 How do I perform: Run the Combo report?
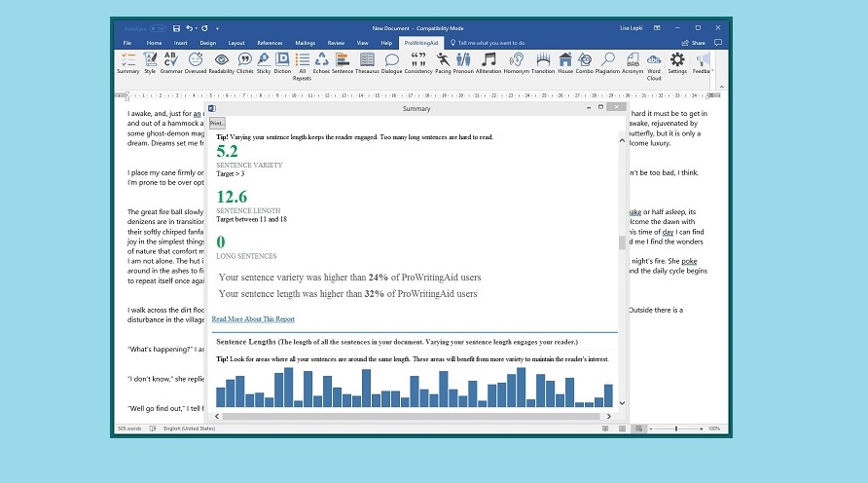point(585,63)
